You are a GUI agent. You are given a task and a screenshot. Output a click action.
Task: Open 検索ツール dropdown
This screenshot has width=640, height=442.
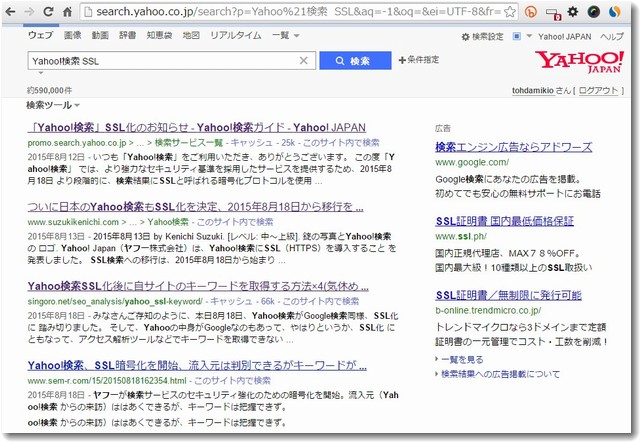[x=53, y=105]
